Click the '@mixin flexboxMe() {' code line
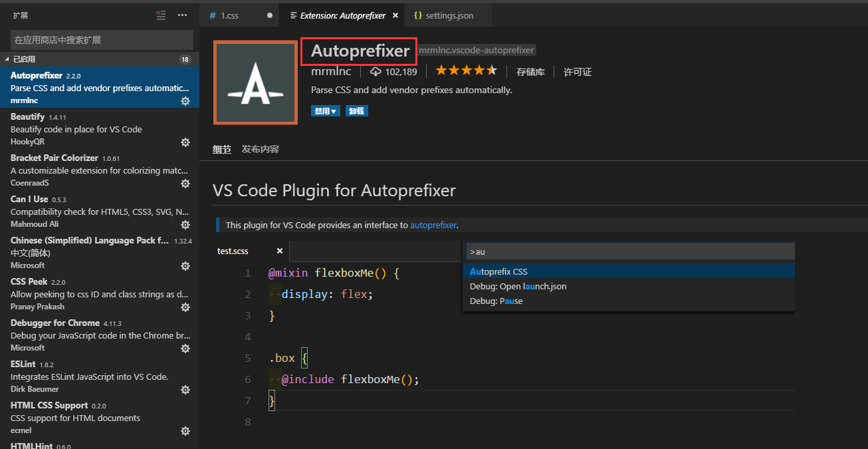 click(x=334, y=273)
